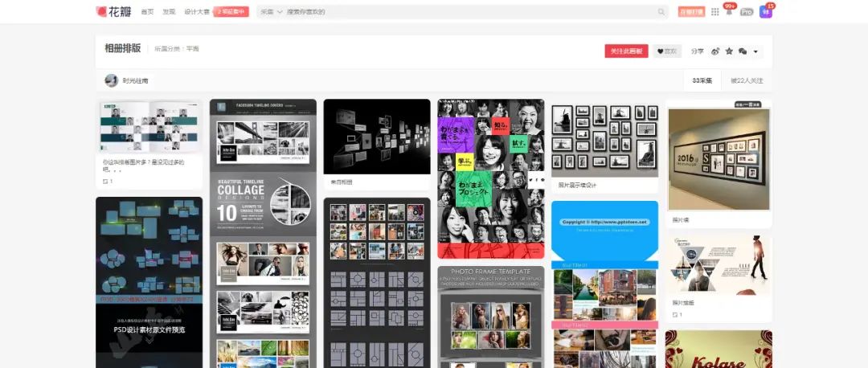
Task: Open the 照片展示墙设计 frame wall pin
Action: 604,137
